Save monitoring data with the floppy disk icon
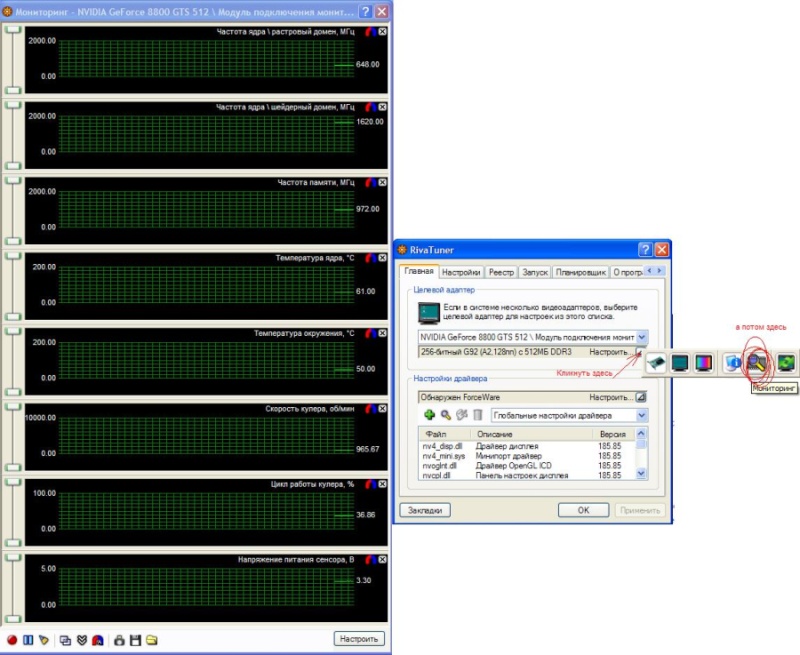Image resolution: width=800 pixels, height=655 pixels. pyautogui.click(x=135, y=640)
